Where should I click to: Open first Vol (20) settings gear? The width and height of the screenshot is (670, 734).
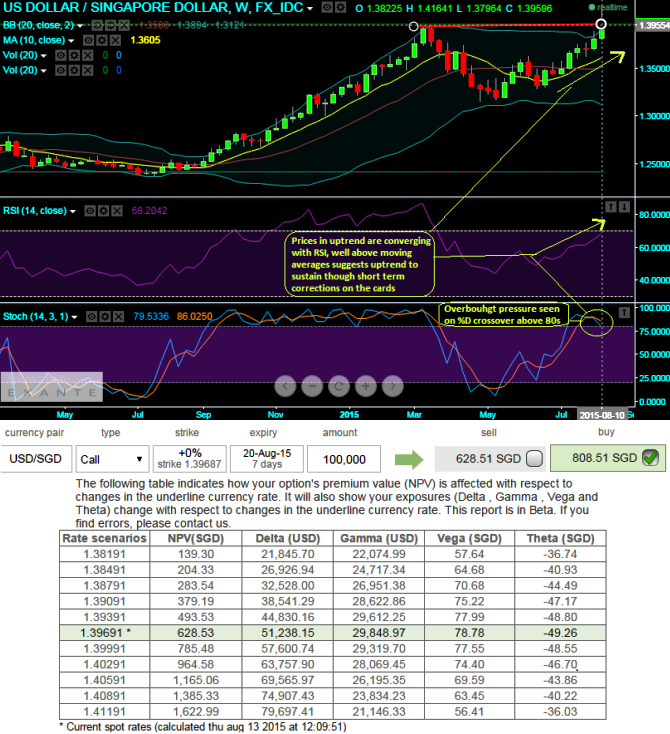pyautogui.click(x=74, y=55)
